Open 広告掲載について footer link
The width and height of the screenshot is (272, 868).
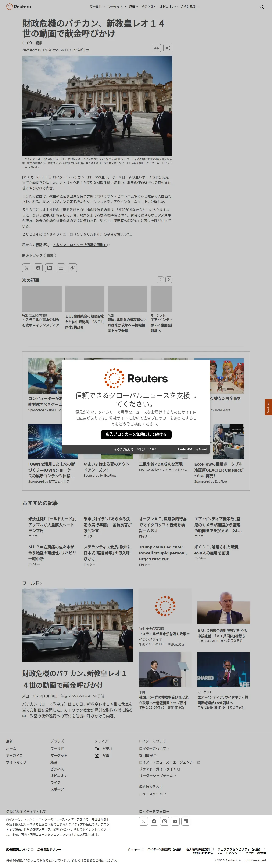point(19,849)
